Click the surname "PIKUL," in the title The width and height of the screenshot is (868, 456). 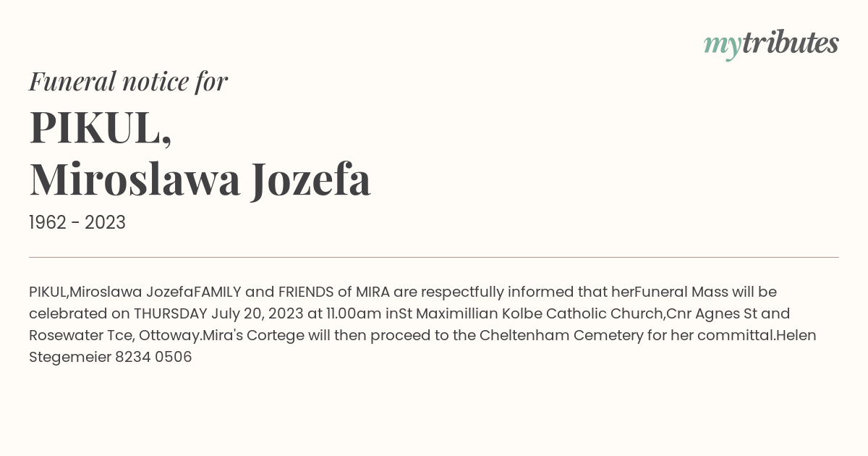pyautogui.click(x=101, y=127)
